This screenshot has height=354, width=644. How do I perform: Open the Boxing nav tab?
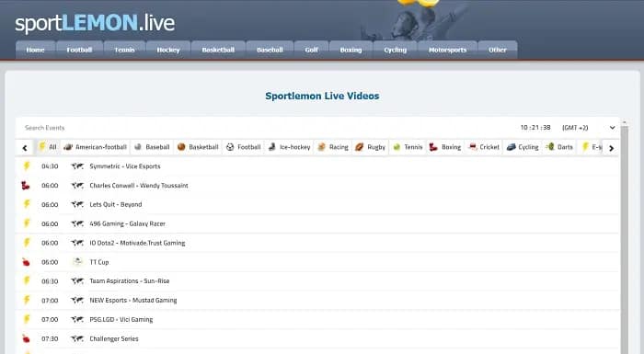351,50
